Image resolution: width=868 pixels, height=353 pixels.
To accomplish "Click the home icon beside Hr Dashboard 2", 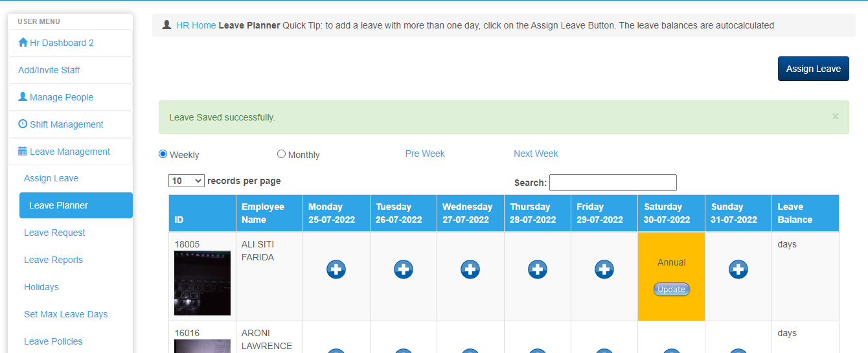I will point(23,42).
